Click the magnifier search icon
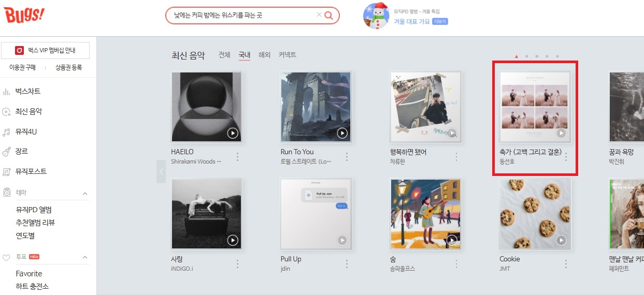644x295 pixels. tap(328, 15)
